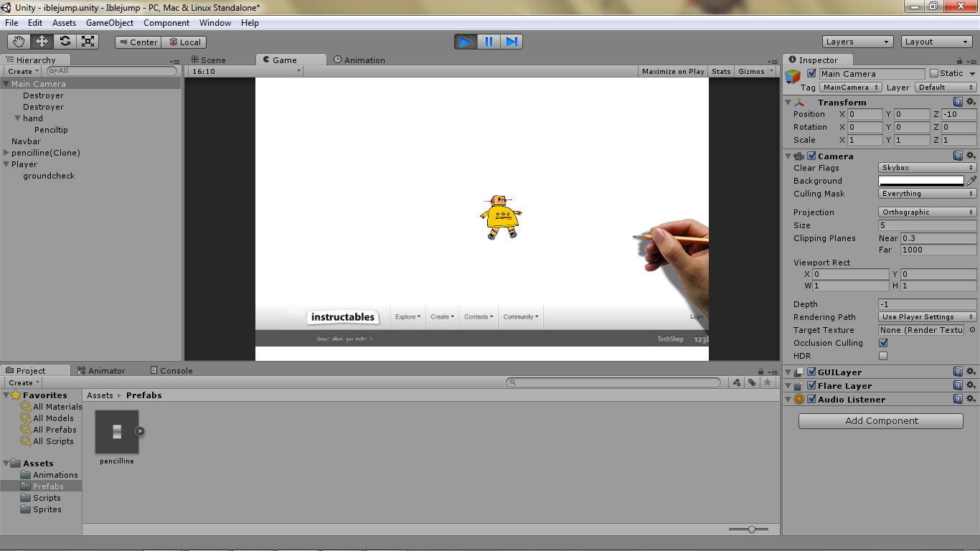Enable HDR on the Camera

(x=883, y=356)
